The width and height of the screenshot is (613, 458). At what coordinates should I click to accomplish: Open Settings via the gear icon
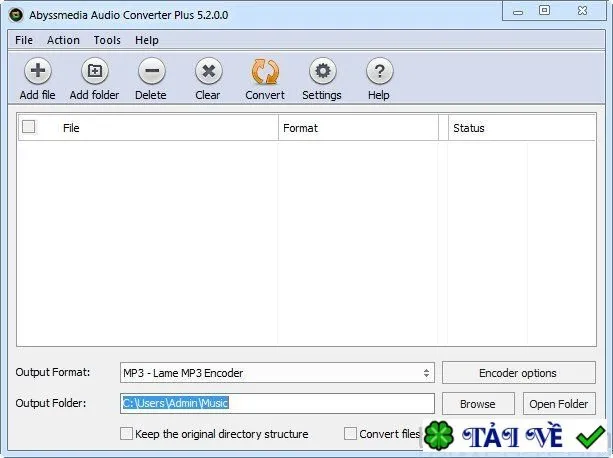323,71
